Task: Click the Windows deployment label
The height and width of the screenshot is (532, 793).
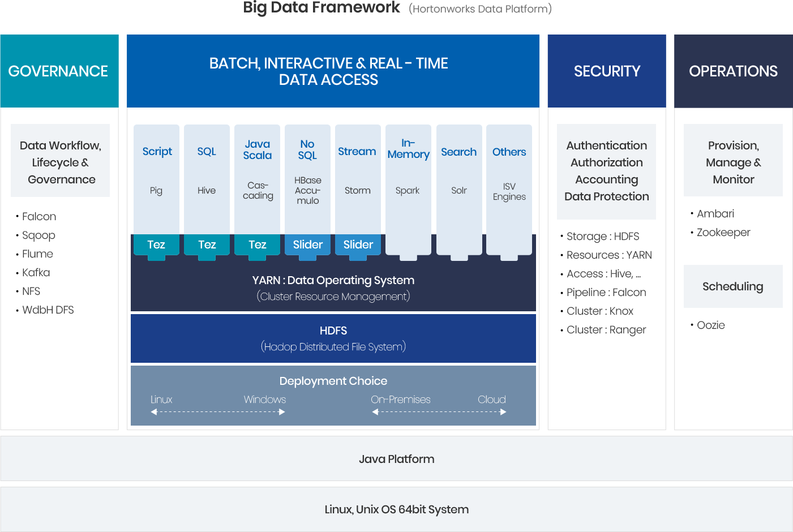Action: [x=265, y=400]
